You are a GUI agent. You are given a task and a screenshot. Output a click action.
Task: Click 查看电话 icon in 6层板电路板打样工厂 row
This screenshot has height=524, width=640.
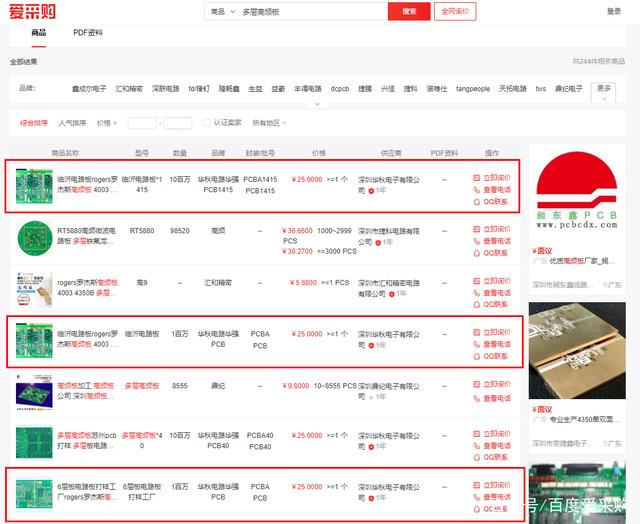[x=476, y=497]
